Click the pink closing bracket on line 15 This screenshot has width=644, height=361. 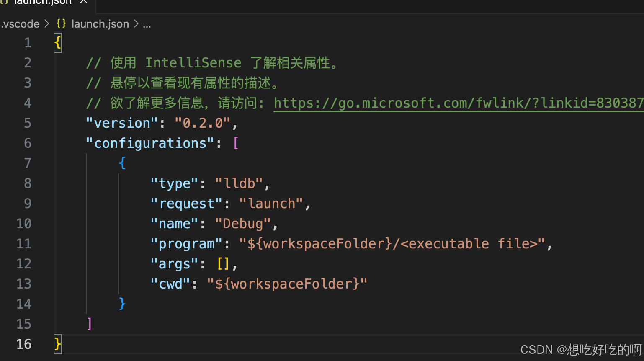[89, 324]
